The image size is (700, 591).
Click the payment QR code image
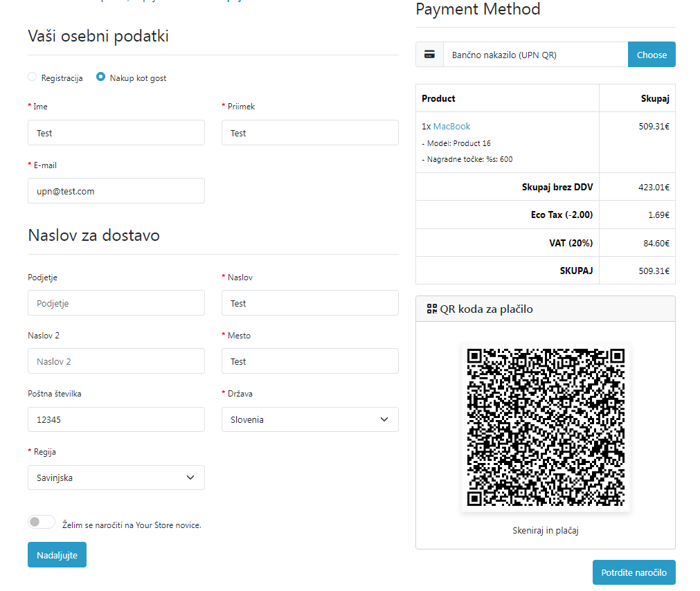[x=546, y=428]
